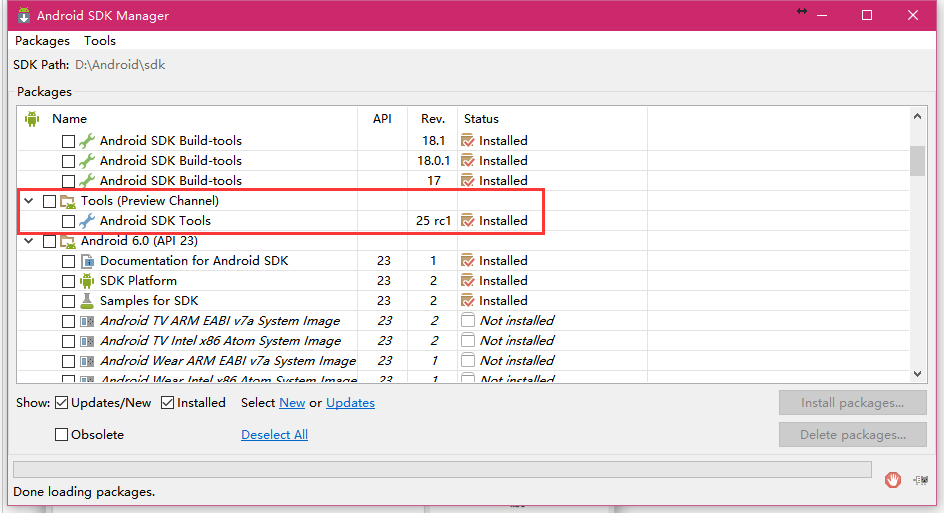944x513 pixels.
Task: Click the not-installed icon for Android Wear ARM image
Action: [x=468, y=360]
